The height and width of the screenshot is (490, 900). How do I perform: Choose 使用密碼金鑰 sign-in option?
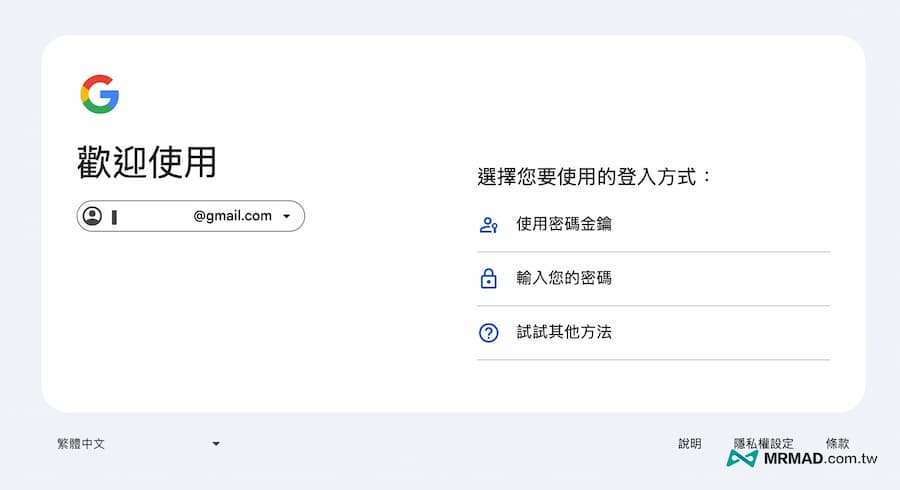tap(653, 224)
